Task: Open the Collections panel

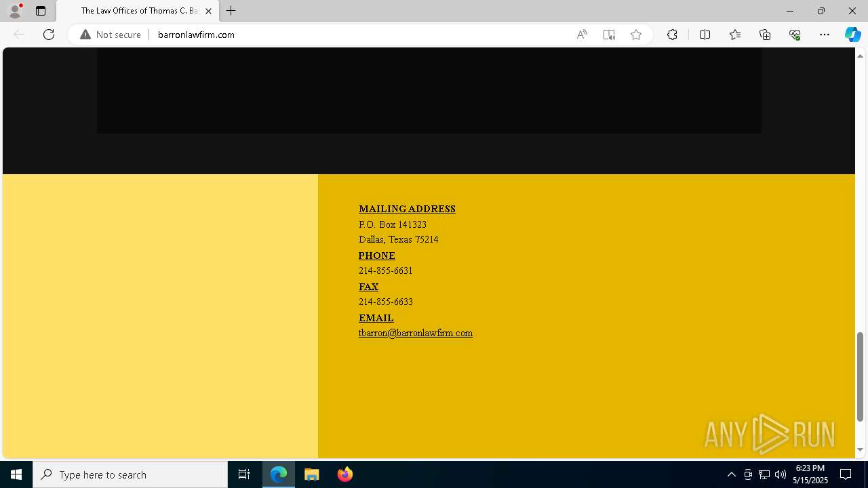Action: click(x=765, y=35)
